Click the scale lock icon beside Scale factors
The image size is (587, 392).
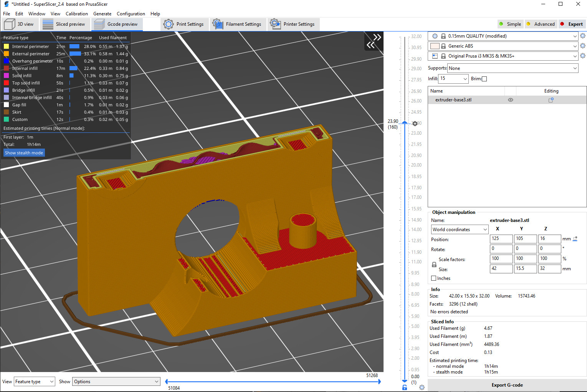(434, 265)
